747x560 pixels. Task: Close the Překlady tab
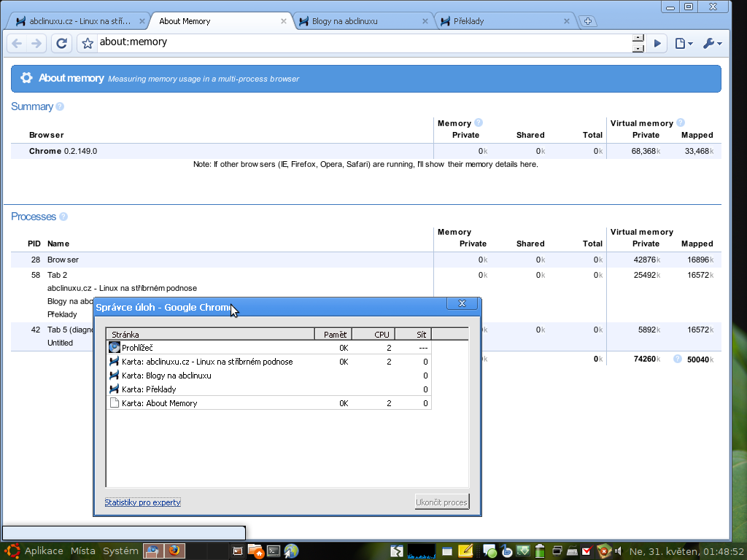(x=567, y=21)
